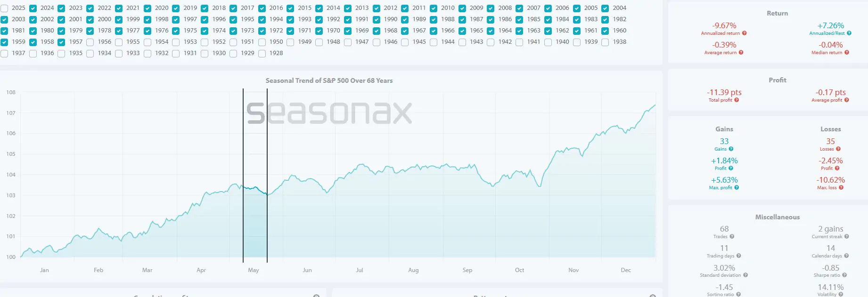Click the 14.11% volatility value
This screenshot has width=868, height=297.
coord(831,288)
